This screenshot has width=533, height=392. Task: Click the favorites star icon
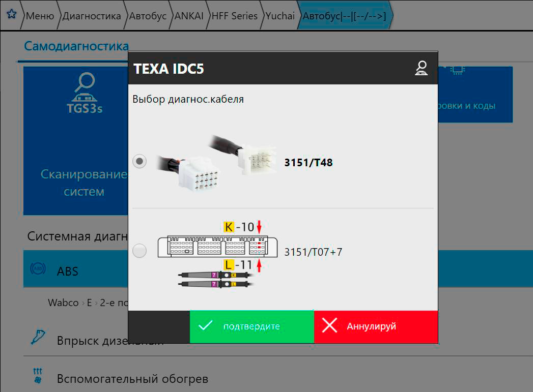[x=12, y=14]
